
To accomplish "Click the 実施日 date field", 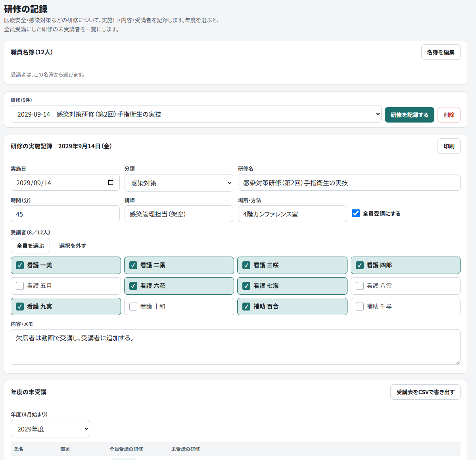I will tap(65, 182).
